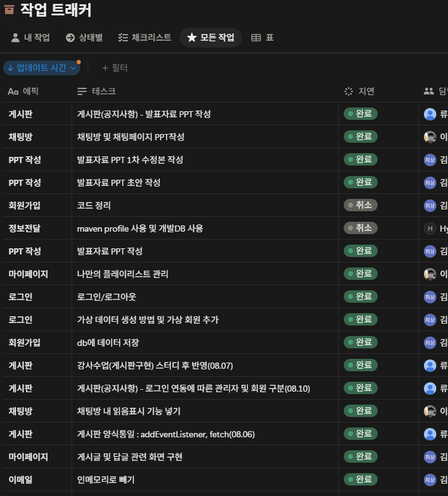
Task: Click 취소 status of 코드 정리 row
Action: coord(360,205)
